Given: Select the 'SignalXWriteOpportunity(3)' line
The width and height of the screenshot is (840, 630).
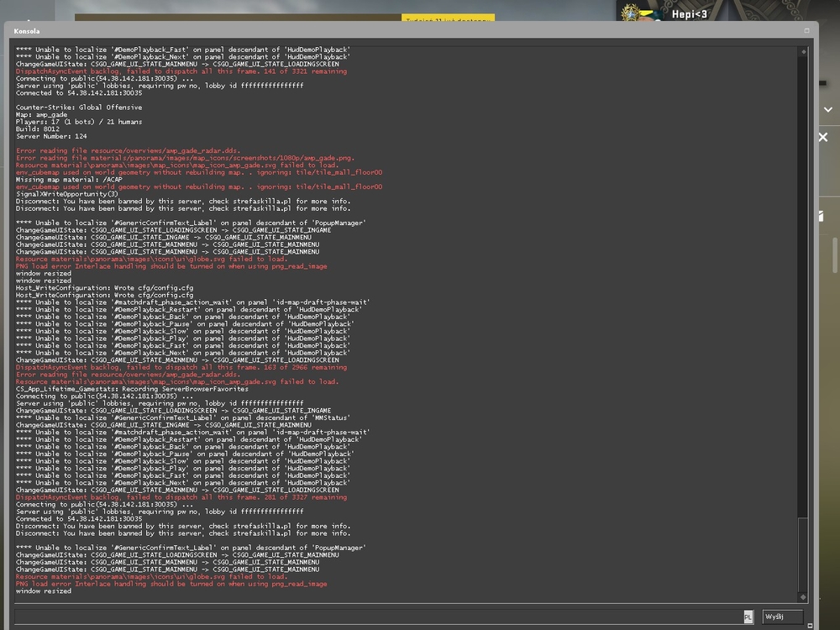Looking at the screenshot, I should tap(67, 194).
